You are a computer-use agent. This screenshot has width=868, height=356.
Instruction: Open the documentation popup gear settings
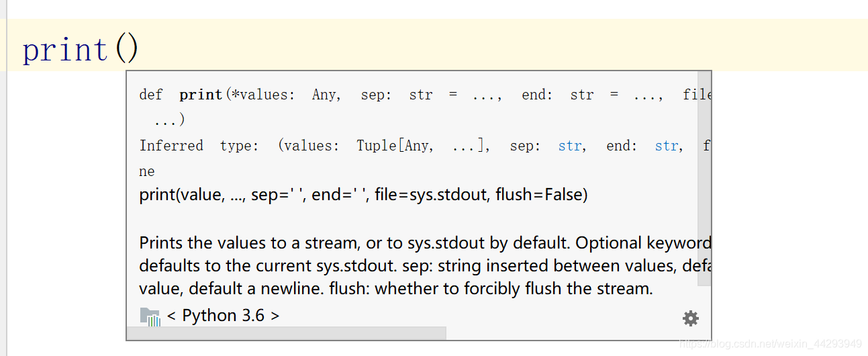[x=691, y=318]
